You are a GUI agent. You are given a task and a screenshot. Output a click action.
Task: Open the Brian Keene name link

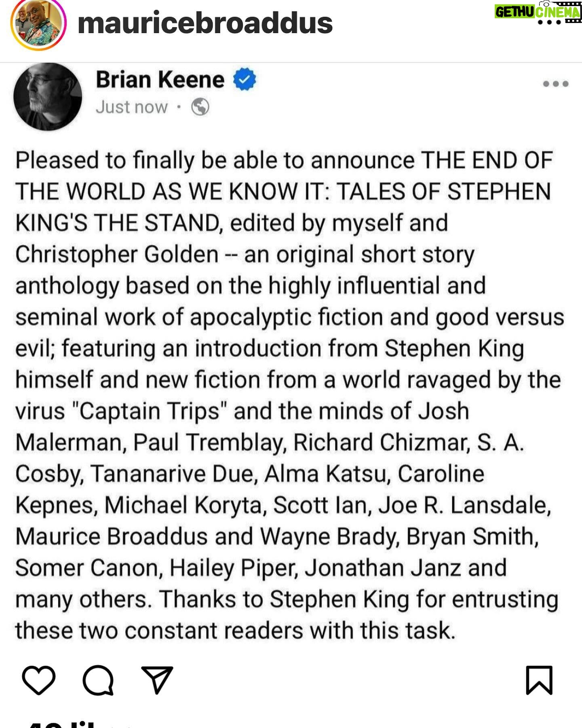[160, 79]
